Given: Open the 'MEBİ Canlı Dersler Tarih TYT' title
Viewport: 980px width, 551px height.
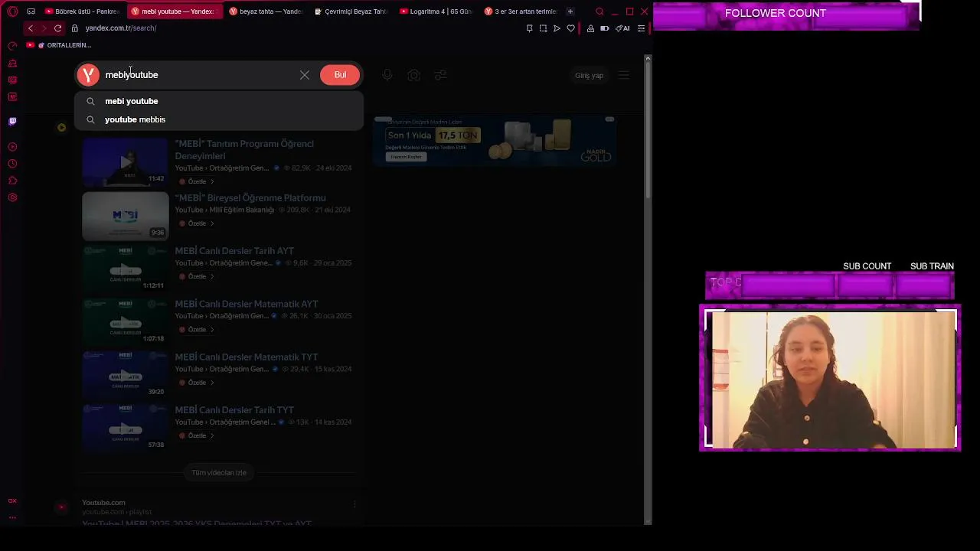Looking at the screenshot, I should point(234,410).
